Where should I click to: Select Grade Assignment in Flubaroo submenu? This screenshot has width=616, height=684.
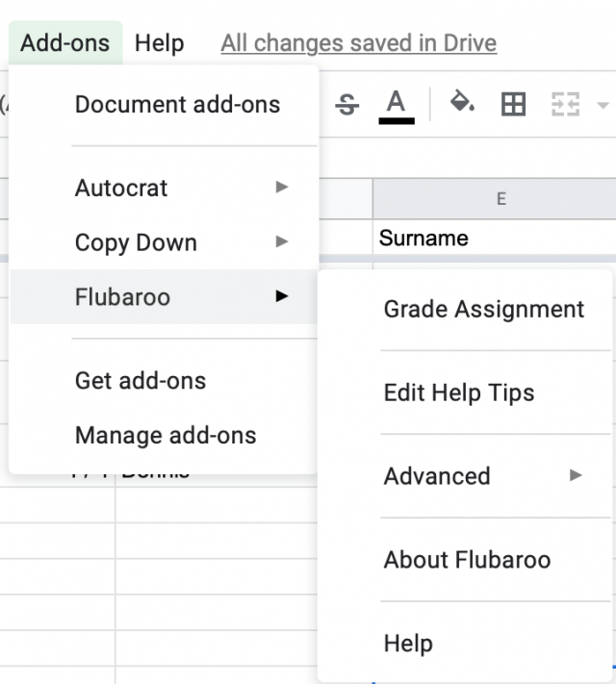coord(465,309)
